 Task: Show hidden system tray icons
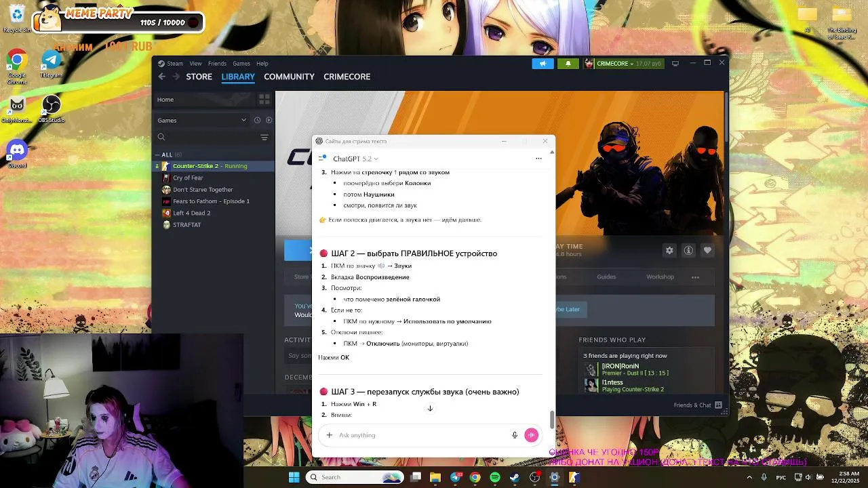point(749,477)
